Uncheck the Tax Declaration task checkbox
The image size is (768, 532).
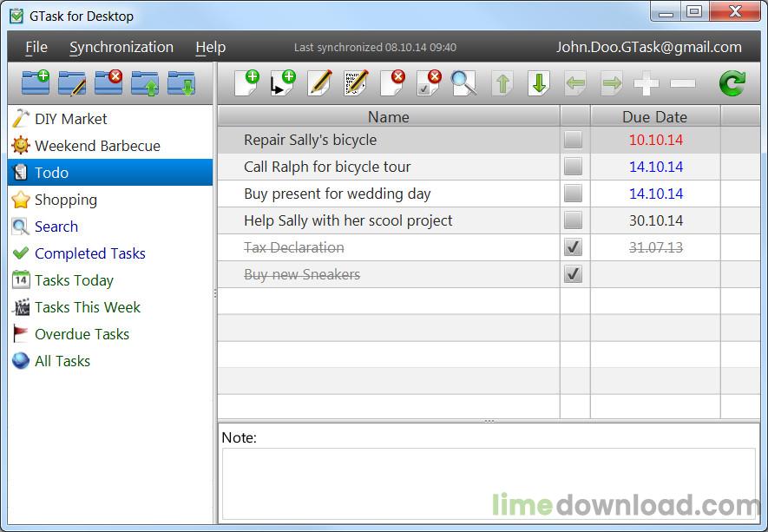(573, 246)
